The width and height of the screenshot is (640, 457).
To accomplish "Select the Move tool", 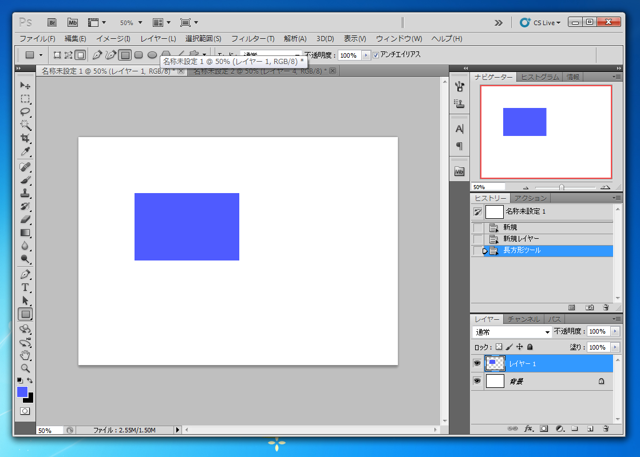I will [x=26, y=86].
